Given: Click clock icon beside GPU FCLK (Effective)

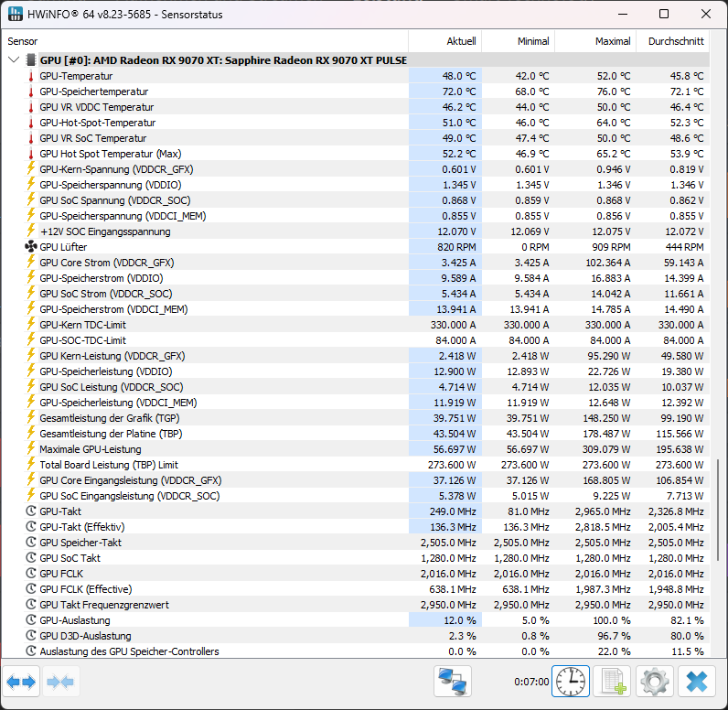Looking at the screenshot, I should 31,589.
